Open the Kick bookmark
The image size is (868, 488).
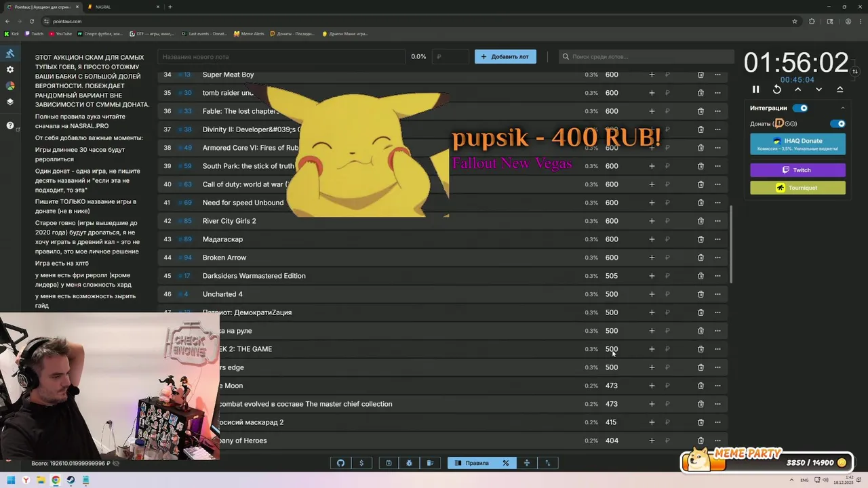12,33
